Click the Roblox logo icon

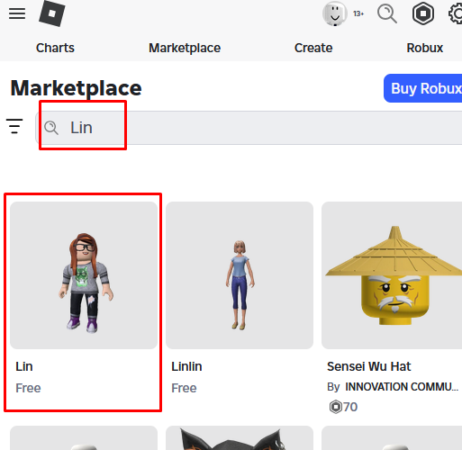(x=52, y=13)
